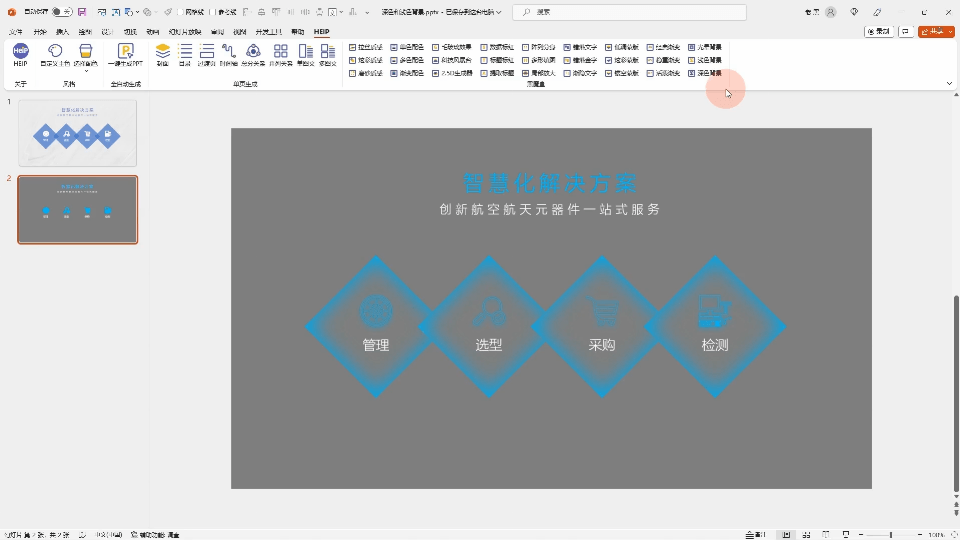960x540 pixels.
Task: Start slideshow from the status bar icon
Action: (x=846, y=534)
